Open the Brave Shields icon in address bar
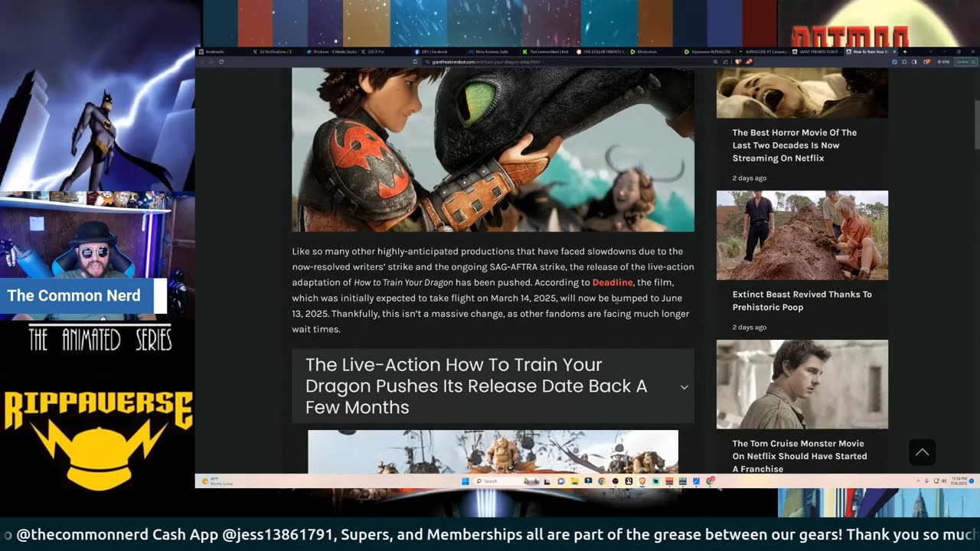980x551 pixels. (x=738, y=61)
